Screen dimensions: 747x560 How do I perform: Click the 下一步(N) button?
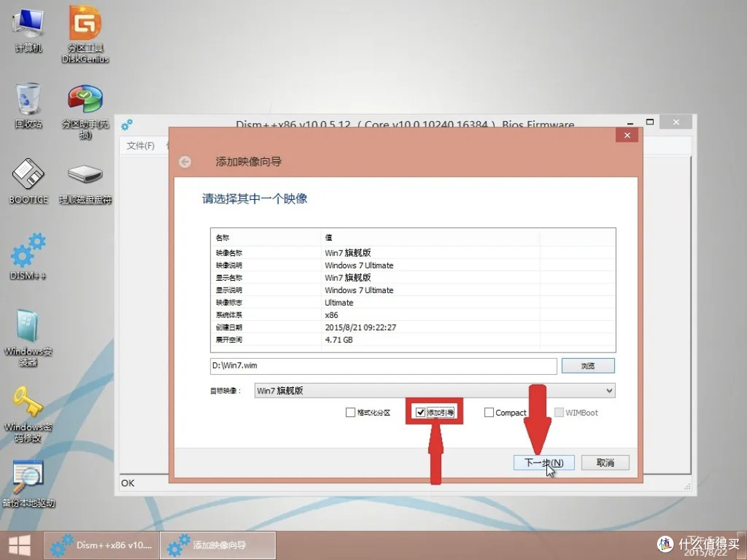tap(544, 463)
